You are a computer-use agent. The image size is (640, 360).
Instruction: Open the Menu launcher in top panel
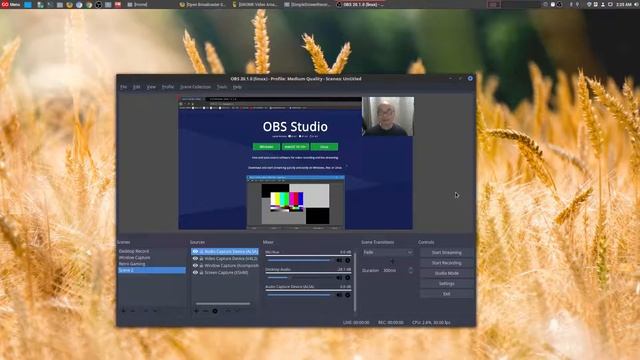[x=11, y=4]
